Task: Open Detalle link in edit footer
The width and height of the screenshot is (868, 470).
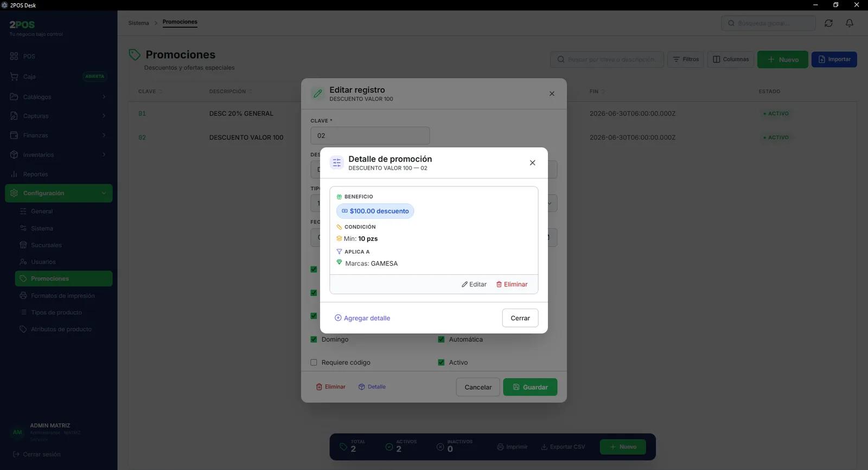Action: pos(372,387)
